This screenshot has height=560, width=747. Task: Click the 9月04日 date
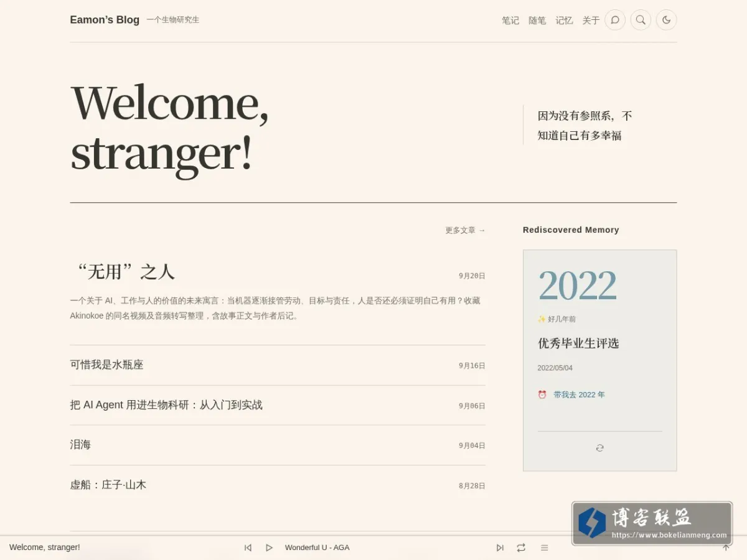point(472,446)
